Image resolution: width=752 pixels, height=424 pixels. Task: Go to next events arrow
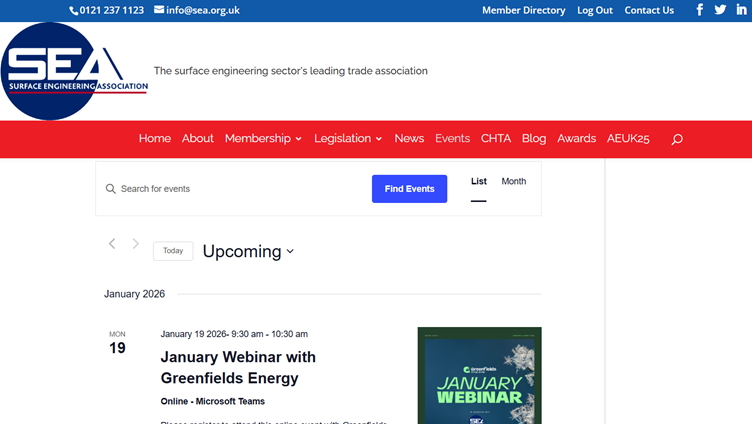tap(136, 244)
